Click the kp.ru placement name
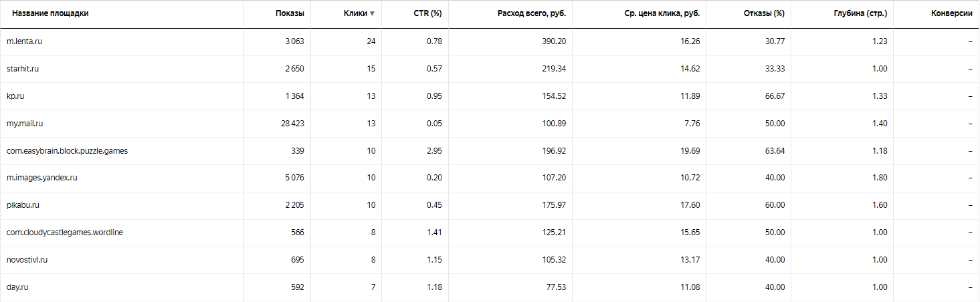 [x=15, y=96]
